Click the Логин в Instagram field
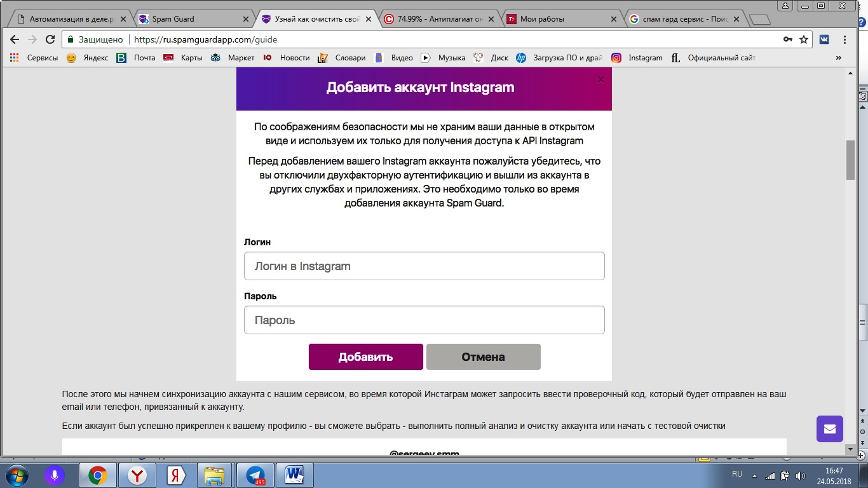The image size is (868, 488). [x=424, y=266]
